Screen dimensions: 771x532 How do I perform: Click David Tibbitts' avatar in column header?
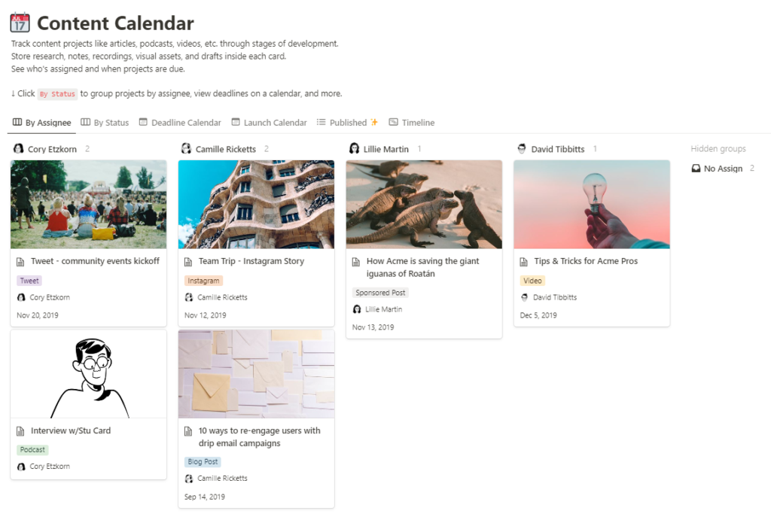pos(522,149)
